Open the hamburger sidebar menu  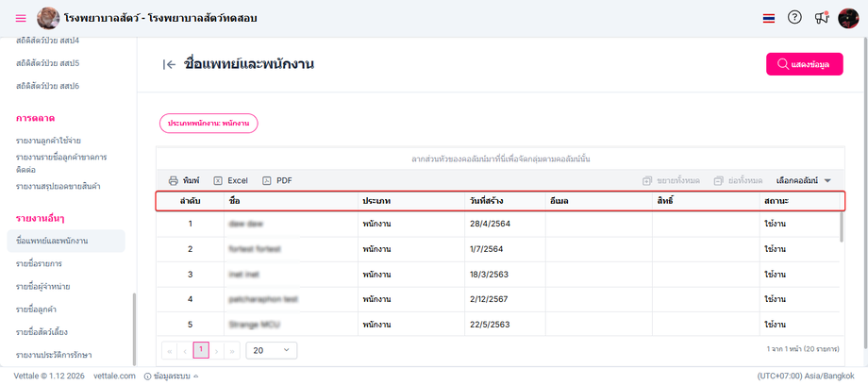point(21,18)
